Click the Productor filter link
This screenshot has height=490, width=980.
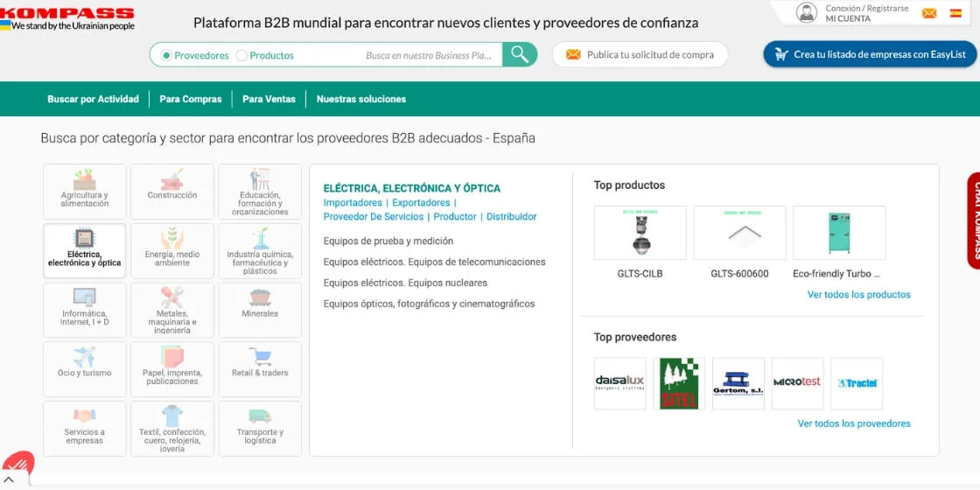tap(455, 216)
